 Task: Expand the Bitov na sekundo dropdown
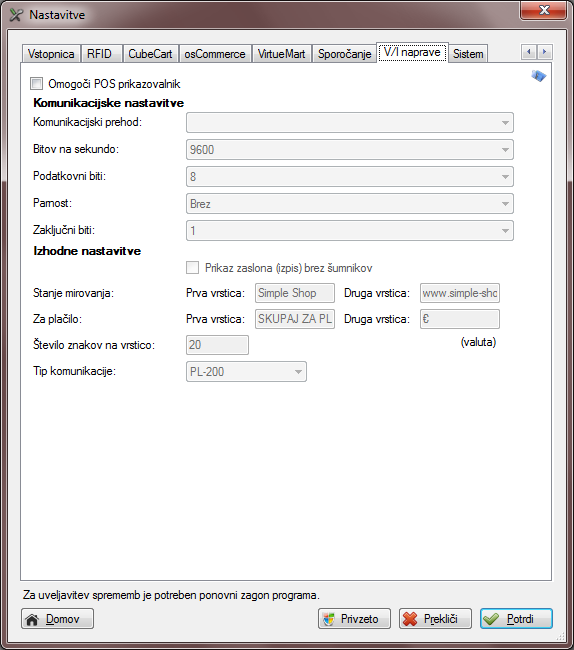pyautogui.click(x=350, y=150)
